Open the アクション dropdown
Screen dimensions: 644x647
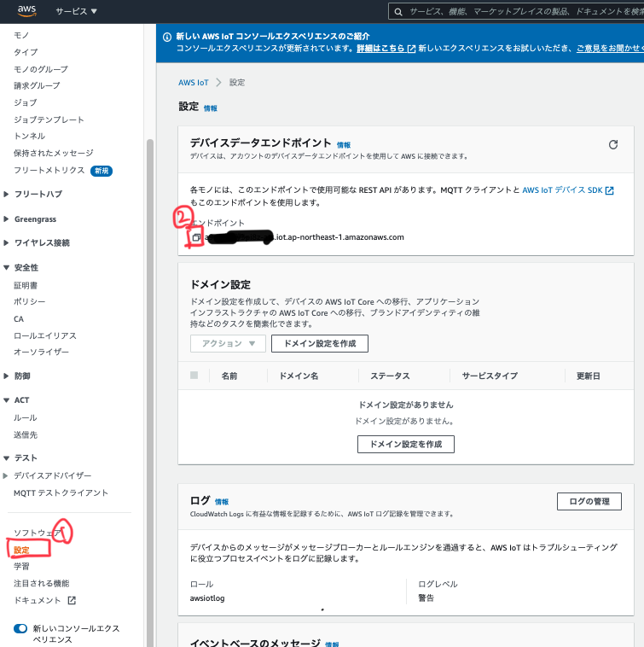(x=228, y=343)
